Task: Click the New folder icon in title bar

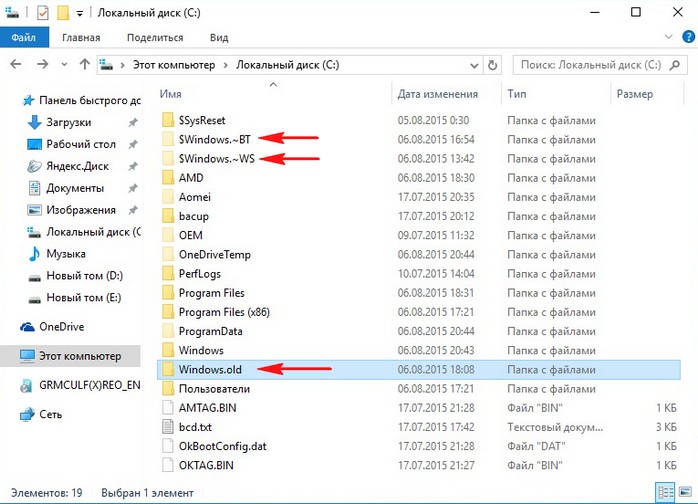Action: (x=63, y=13)
